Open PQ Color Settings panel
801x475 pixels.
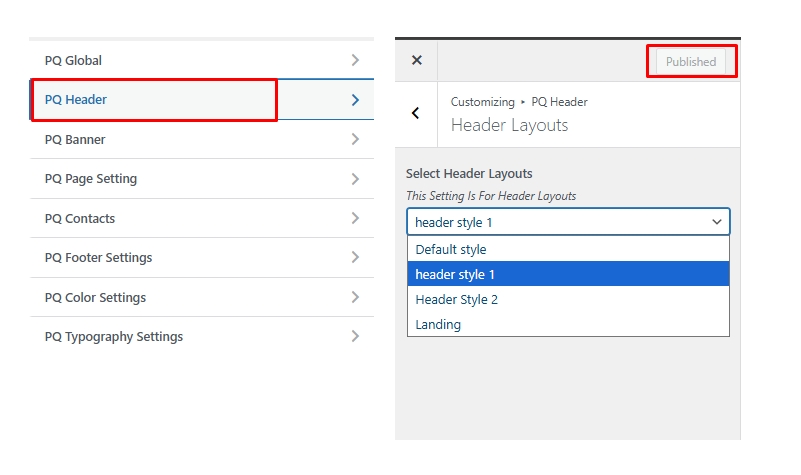(x=95, y=298)
